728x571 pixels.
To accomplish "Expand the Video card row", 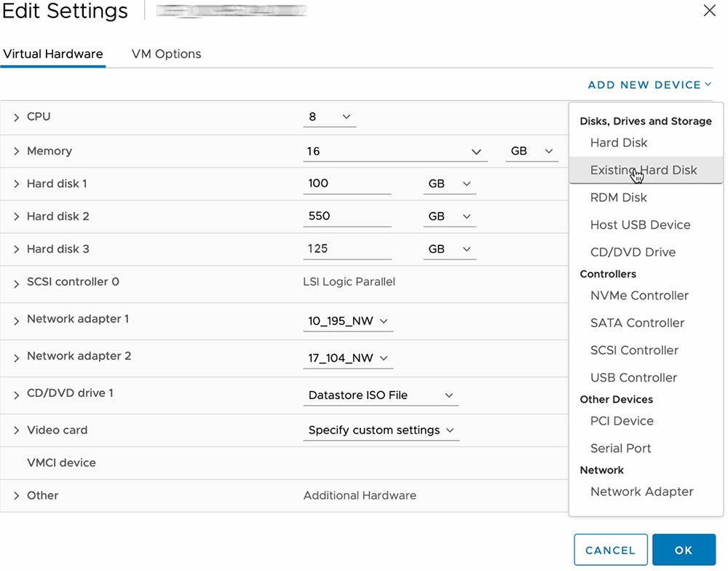I will coord(16,430).
